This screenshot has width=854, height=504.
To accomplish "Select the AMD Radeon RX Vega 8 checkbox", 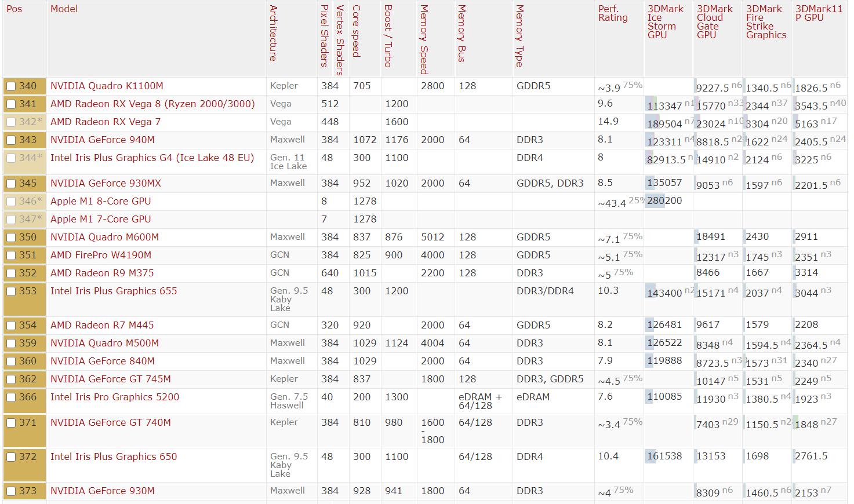I will [x=11, y=104].
